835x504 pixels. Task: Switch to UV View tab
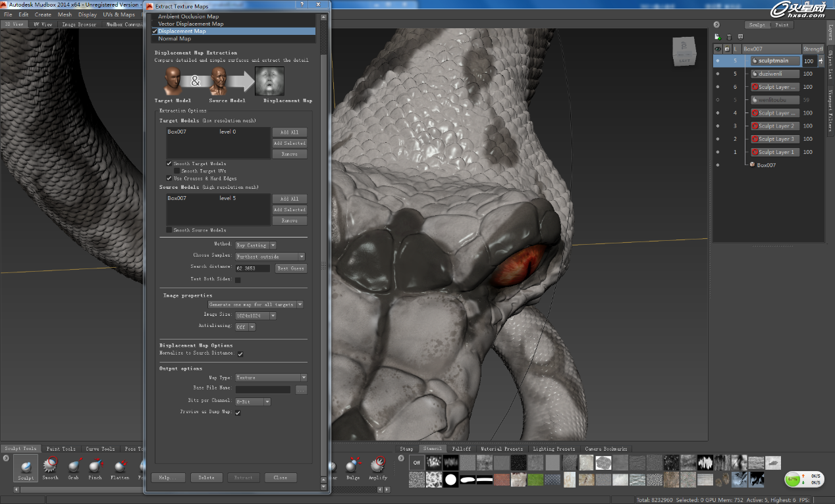pyautogui.click(x=43, y=24)
